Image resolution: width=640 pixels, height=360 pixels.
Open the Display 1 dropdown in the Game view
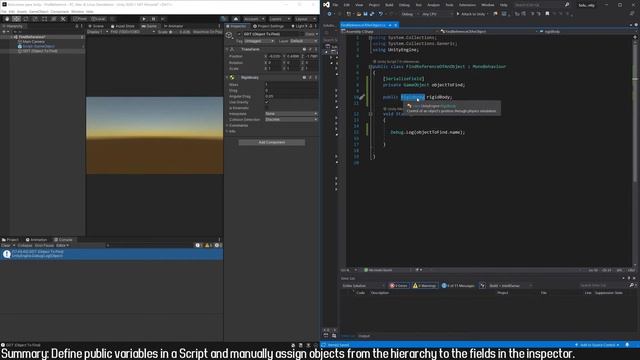[x=97, y=32]
